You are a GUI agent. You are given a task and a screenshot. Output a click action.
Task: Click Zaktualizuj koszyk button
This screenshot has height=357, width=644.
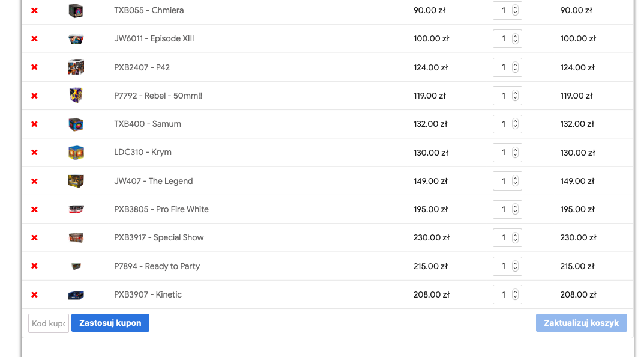[581, 323]
